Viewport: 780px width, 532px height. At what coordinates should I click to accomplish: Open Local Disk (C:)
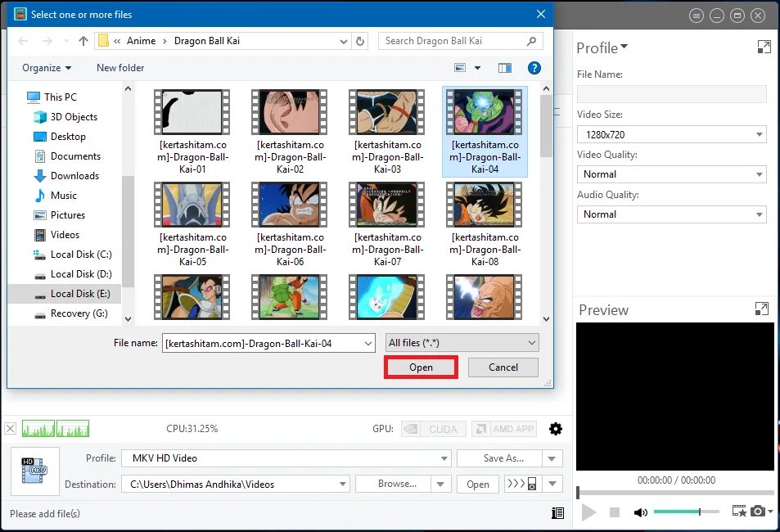pos(72,255)
